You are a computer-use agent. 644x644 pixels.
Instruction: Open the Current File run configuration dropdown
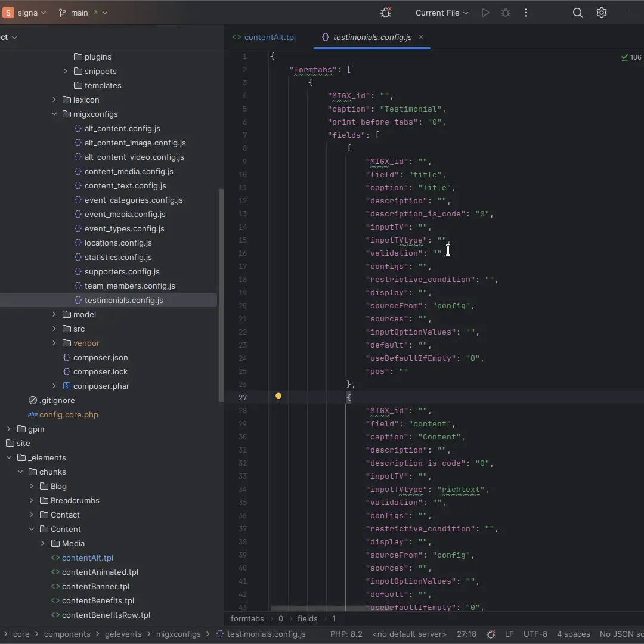441,13
